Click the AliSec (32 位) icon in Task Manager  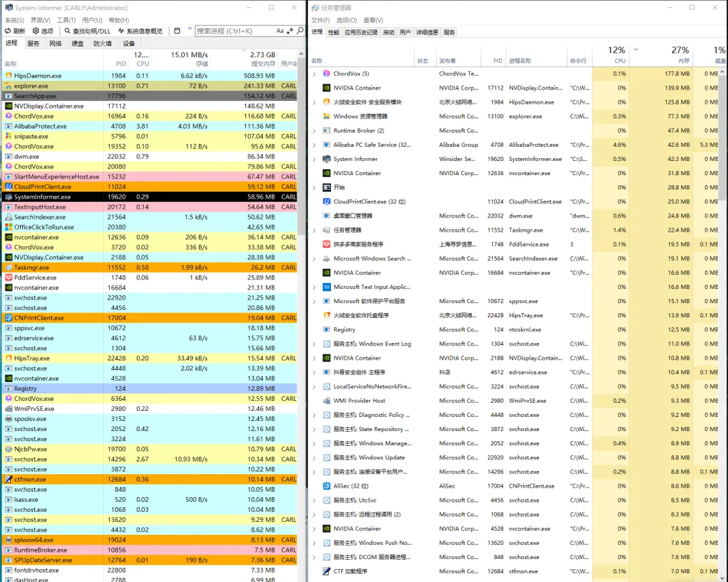(x=326, y=486)
